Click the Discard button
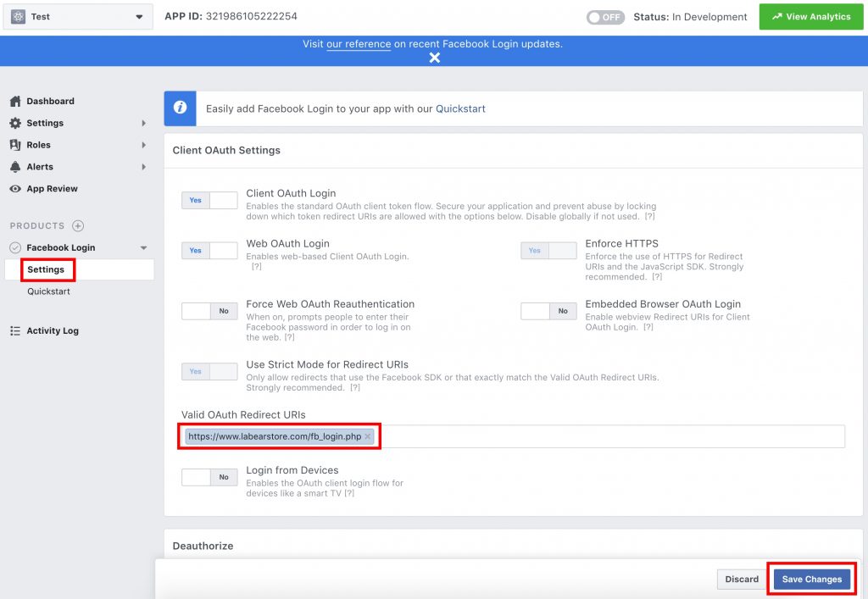 pos(742,579)
